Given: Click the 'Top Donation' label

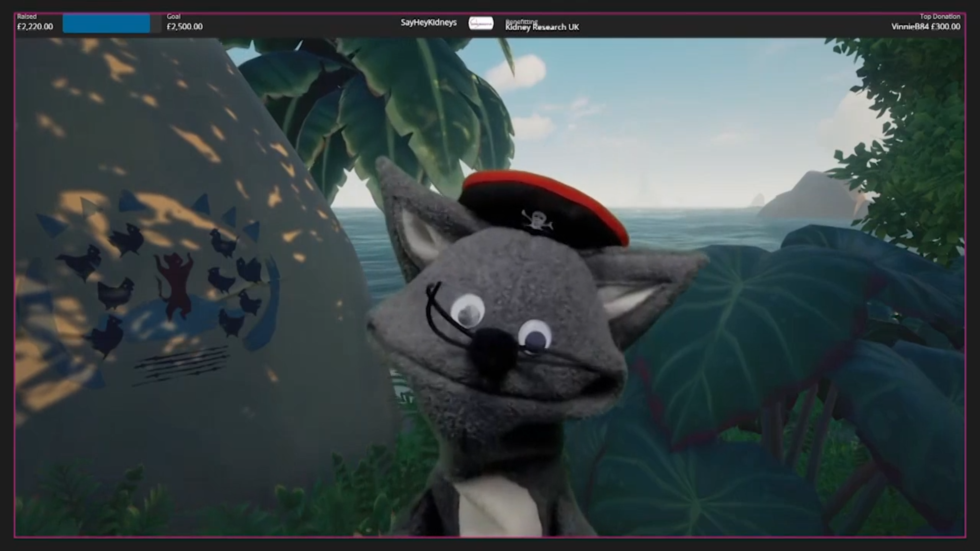Looking at the screenshot, I should pyautogui.click(x=940, y=16).
